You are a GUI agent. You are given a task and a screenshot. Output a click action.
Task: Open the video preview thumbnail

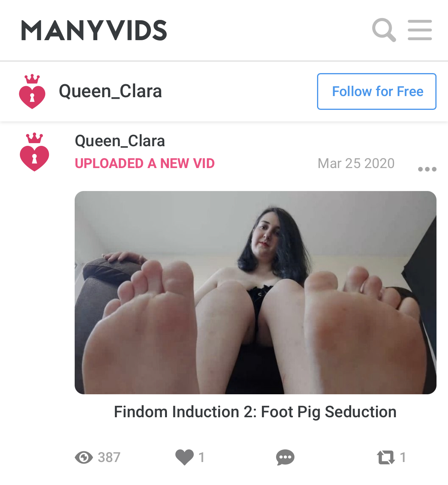(x=255, y=292)
